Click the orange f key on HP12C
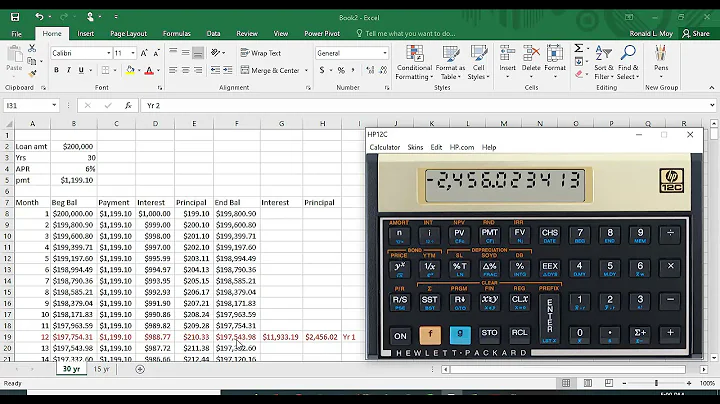 430,335
